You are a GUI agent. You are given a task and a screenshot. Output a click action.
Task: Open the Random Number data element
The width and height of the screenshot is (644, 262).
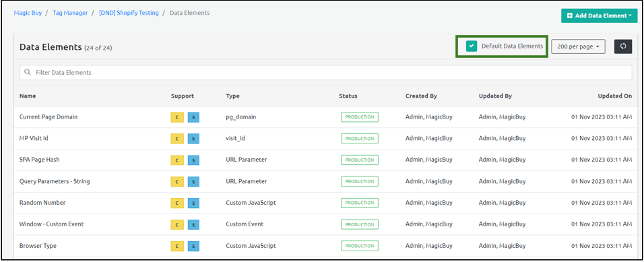(x=42, y=203)
